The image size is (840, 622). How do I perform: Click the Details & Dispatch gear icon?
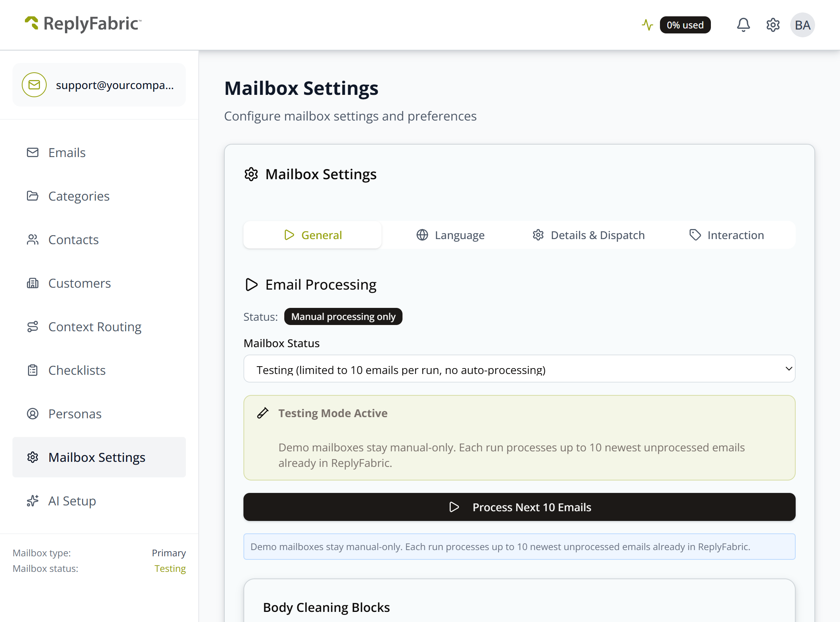click(538, 235)
